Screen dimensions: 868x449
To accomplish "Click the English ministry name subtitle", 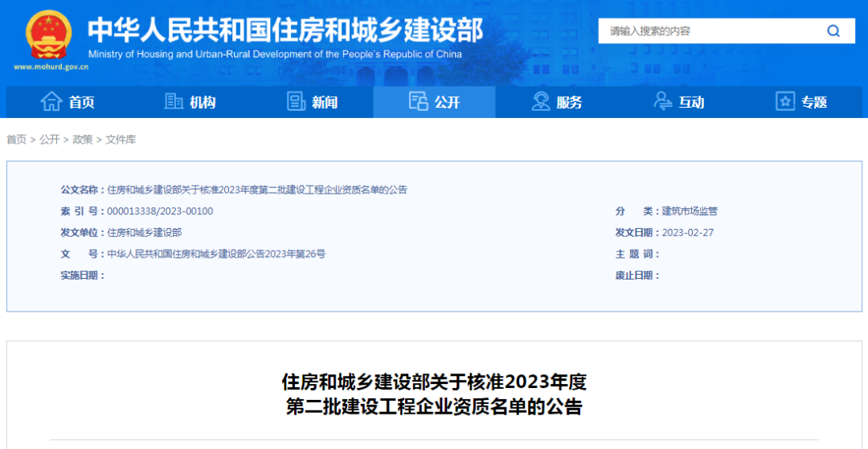I will (x=275, y=55).
